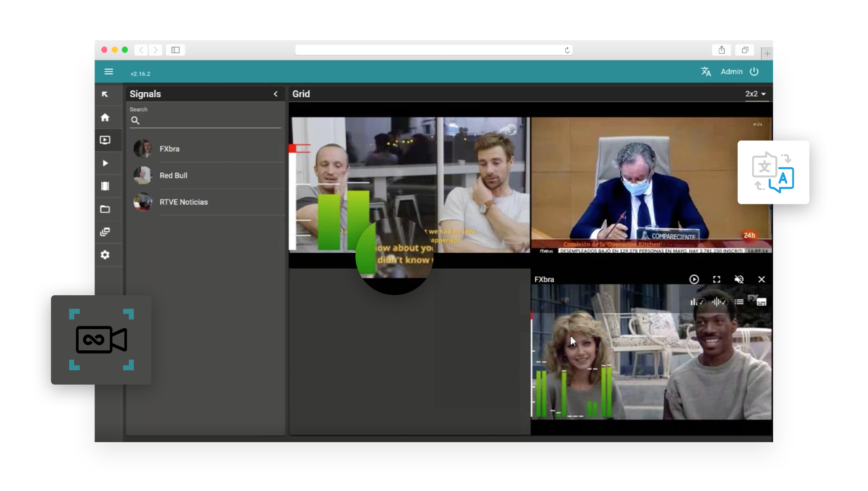Open the film strip recordings section
868x491 pixels.
[x=105, y=186]
